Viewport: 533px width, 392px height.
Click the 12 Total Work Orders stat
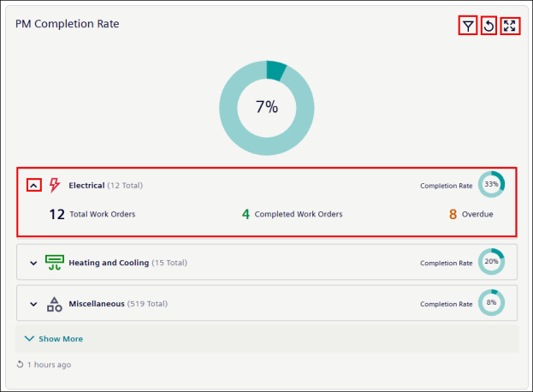tap(92, 214)
